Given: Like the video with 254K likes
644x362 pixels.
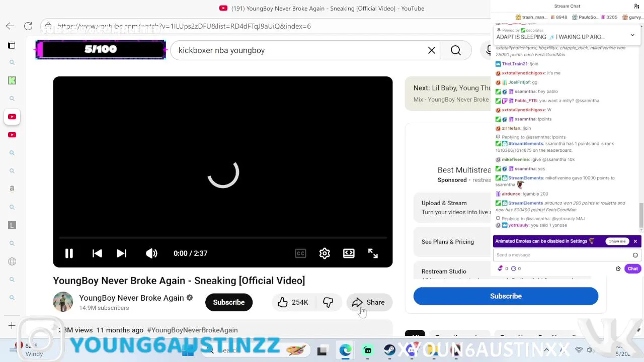Looking at the screenshot, I should pyautogui.click(x=293, y=302).
